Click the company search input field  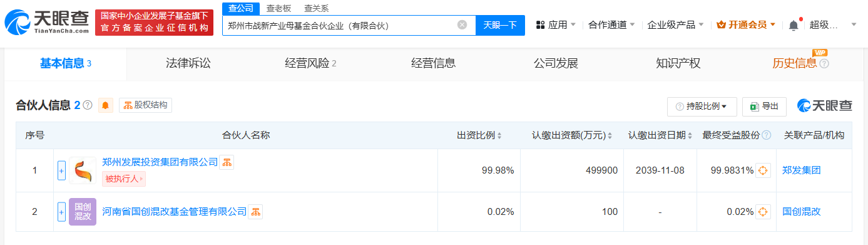click(x=340, y=25)
